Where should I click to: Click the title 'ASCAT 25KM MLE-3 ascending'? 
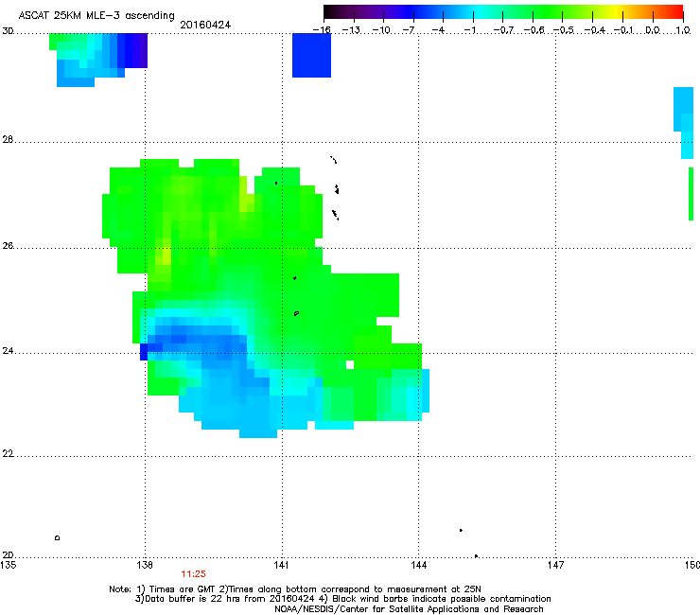coord(96,15)
